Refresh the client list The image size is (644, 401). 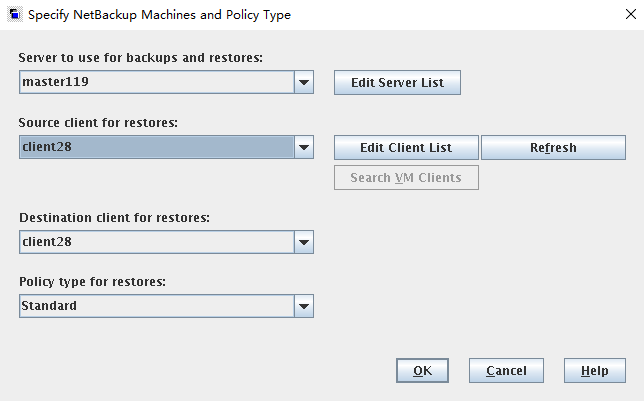(x=553, y=148)
